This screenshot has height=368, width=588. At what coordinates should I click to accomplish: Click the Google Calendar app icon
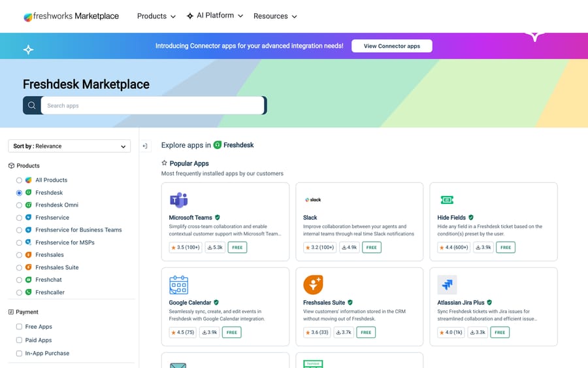pos(178,285)
